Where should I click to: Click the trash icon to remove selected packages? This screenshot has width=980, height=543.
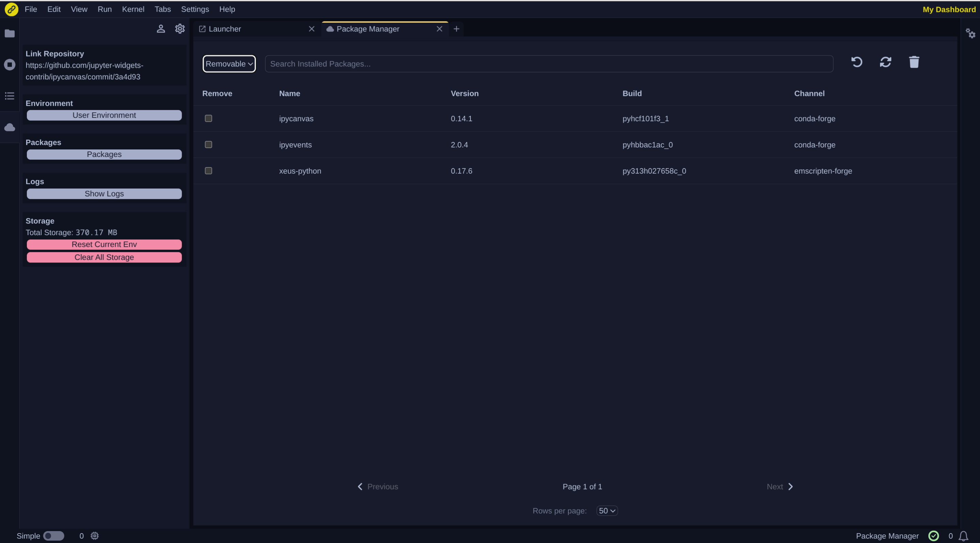click(x=914, y=62)
